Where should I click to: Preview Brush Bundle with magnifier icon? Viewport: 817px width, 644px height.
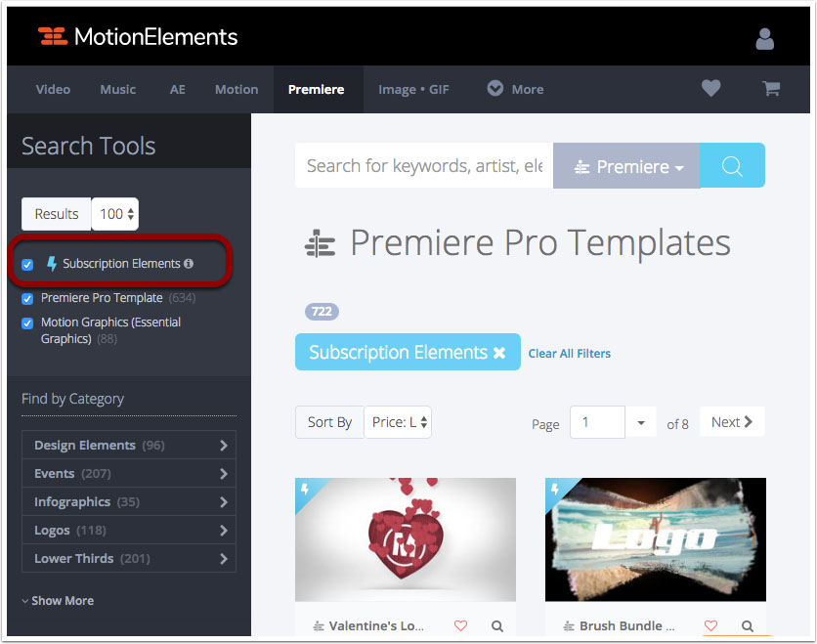coord(748,625)
